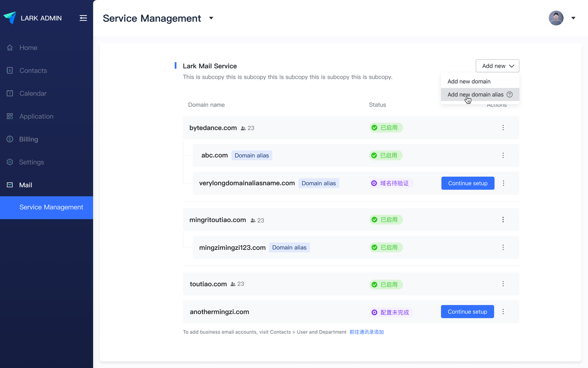Go to Billing in the sidebar
Screen dimensions: 588x368
pyautogui.click(x=28, y=139)
